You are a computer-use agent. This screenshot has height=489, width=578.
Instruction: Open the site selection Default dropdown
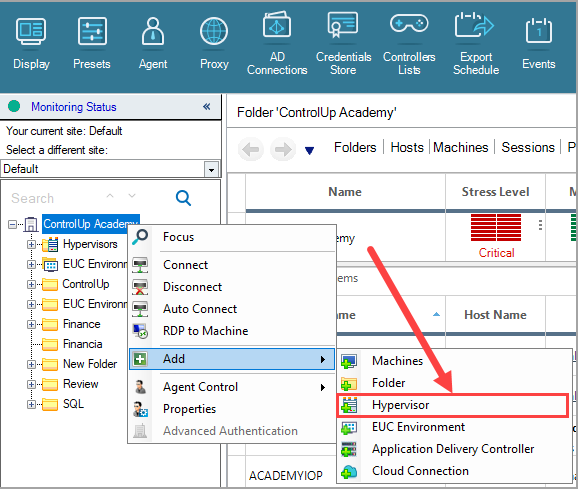pyautogui.click(x=211, y=170)
